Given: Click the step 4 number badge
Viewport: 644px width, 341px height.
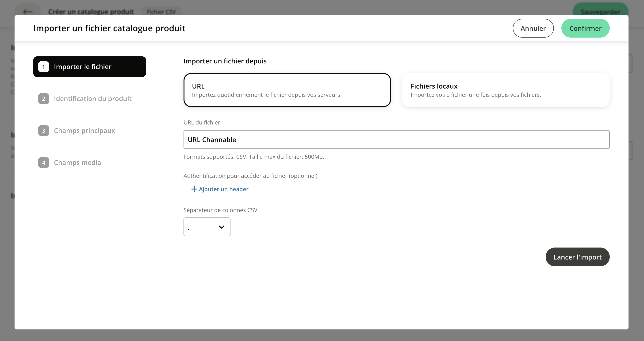Looking at the screenshot, I should click(43, 163).
